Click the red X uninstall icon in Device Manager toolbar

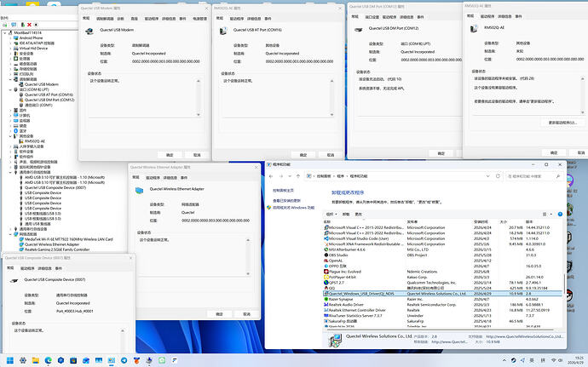29,25
